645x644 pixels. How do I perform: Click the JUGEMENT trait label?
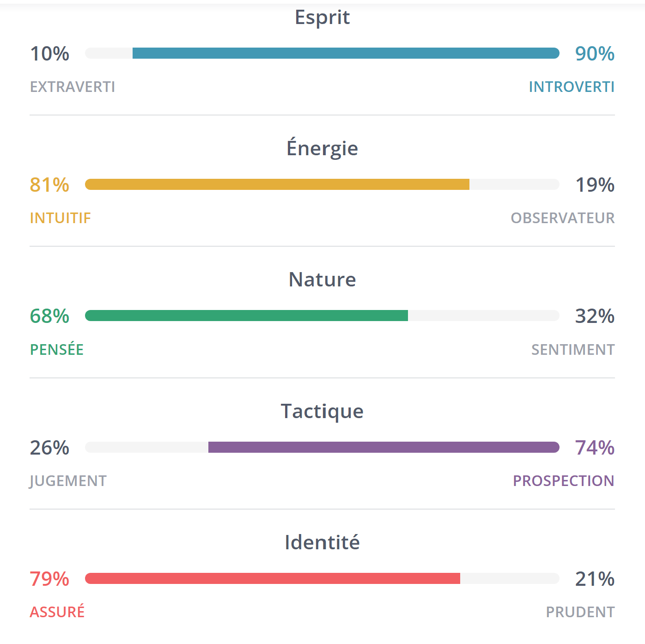pyautogui.click(x=68, y=481)
